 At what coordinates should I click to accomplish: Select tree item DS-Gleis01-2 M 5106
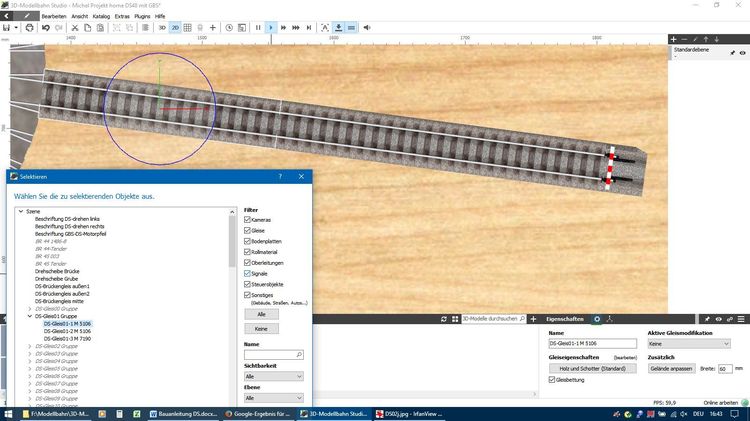click(67, 331)
